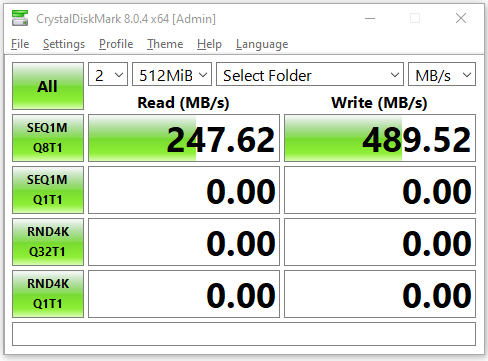Screen dimensions: 488x361
Task: Open the Settings menu
Action: tap(64, 44)
